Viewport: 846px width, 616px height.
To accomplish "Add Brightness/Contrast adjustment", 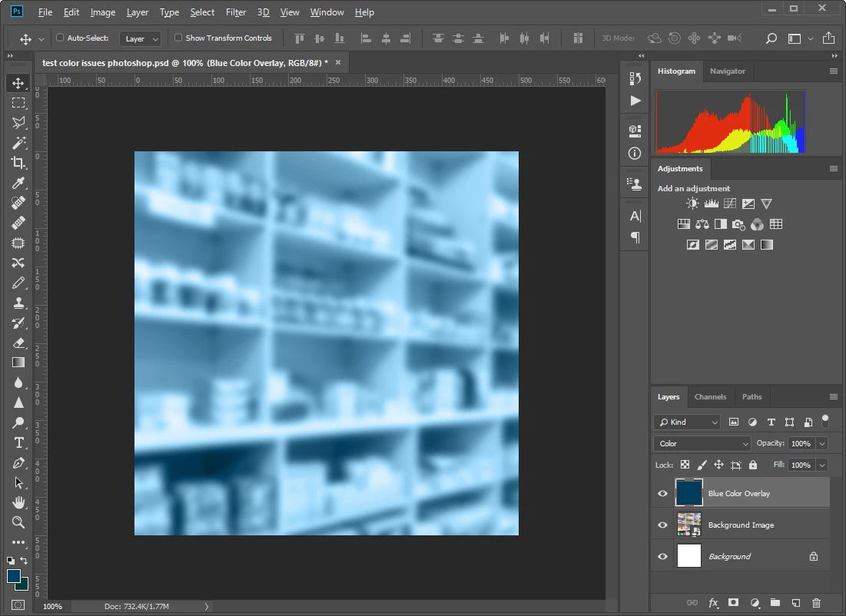I will [x=692, y=204].
